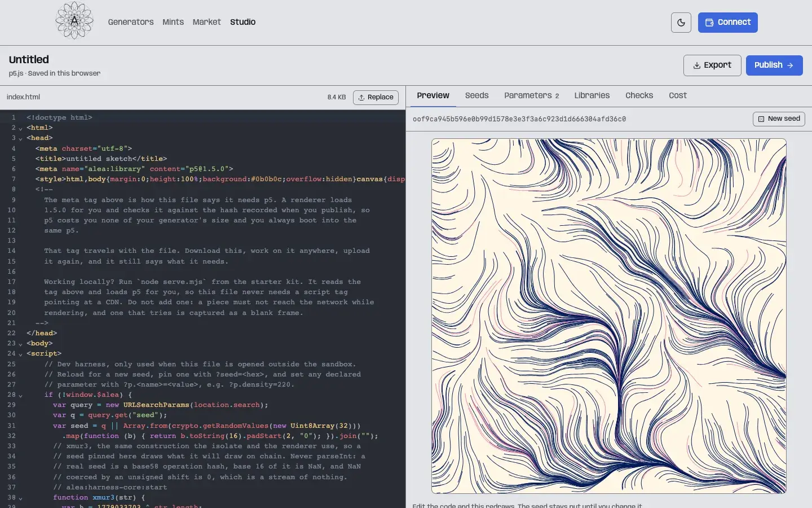Click the Untitled project title
This screenshot has width=812, height=508.
[x=29, y=60]
